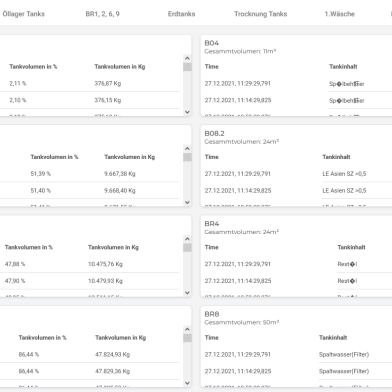392x392 pixels.
Task: Click the Time column header in B04 card
Action: pos(212,67)
